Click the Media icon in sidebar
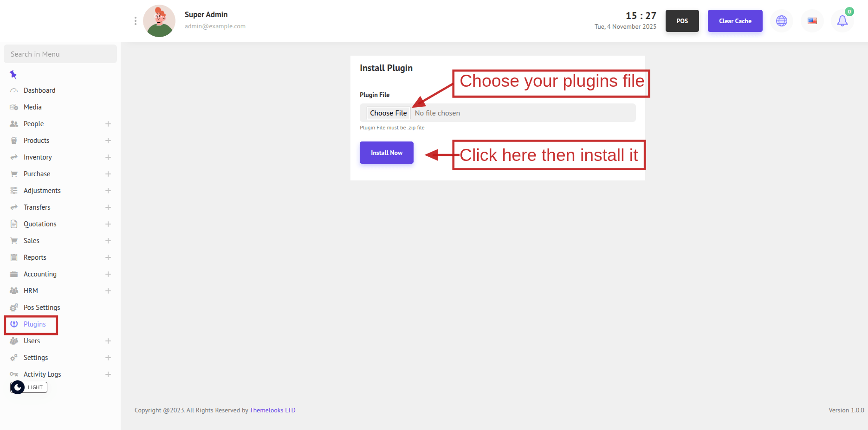 click(x=14, y=107)
